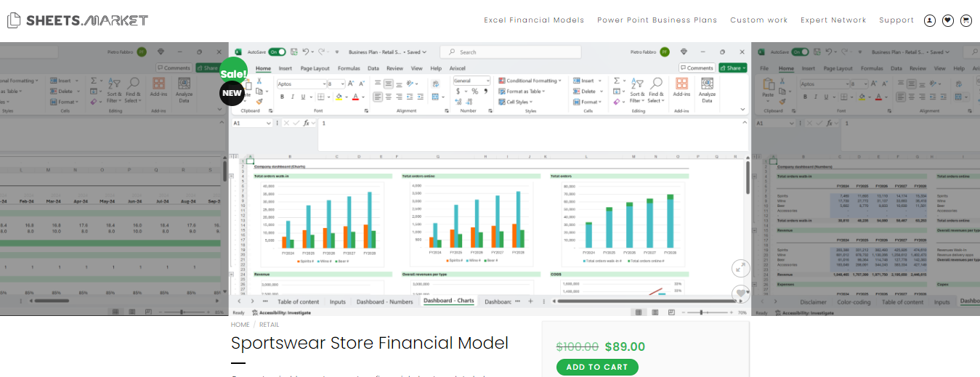This screenshot has width=980, height=377.
Task: Click the fx insert function icon
Action: tap(307, 123)
